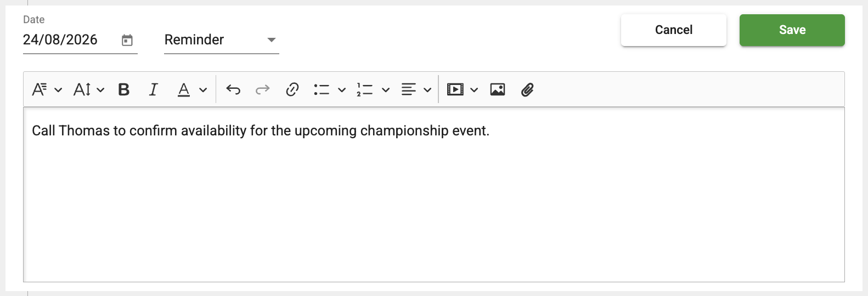This screenshot has width=868, height=296.
Task: Redo the last undone edit
Action: (263, 89)
